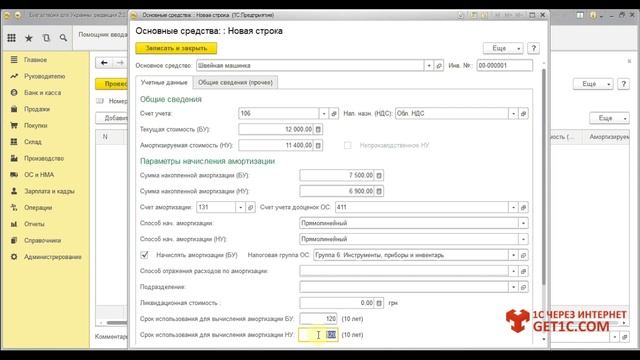
Task: Open the Склад section
Action: [33, 142]
